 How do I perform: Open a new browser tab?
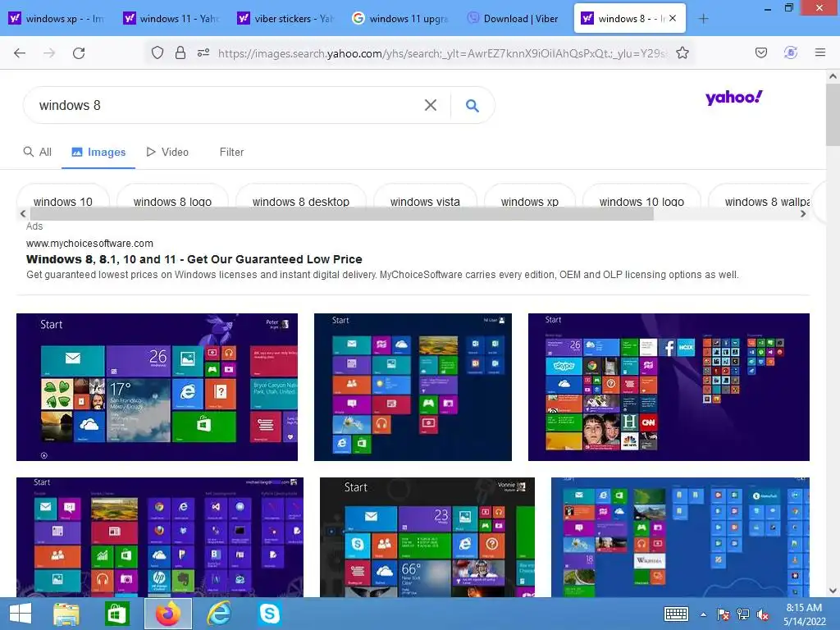tap(703, 19)
